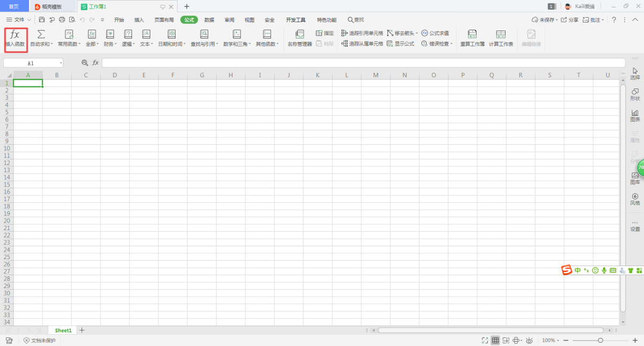Open the Name Manager (名称管理器)
The image size is (644, 346).
(299, 38)
